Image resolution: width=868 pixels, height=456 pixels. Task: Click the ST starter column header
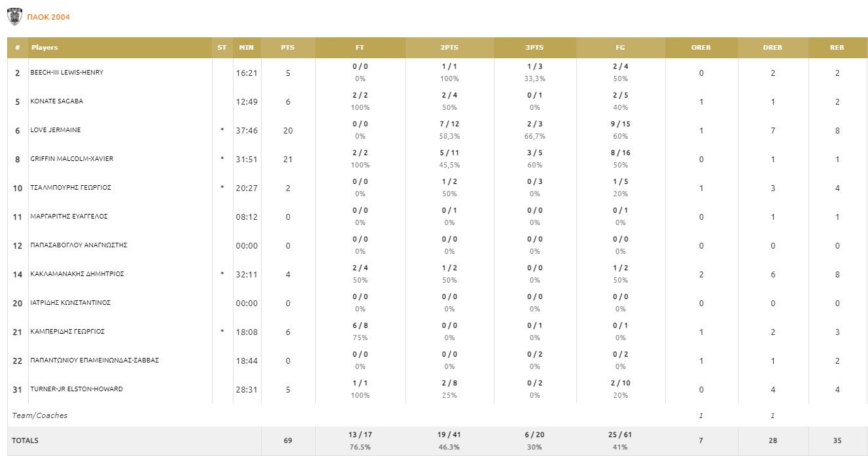pos(222,48)
